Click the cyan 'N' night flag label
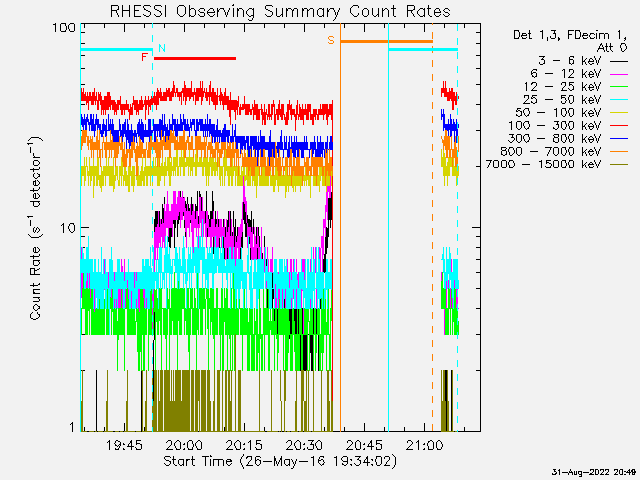 pos(162,48)
